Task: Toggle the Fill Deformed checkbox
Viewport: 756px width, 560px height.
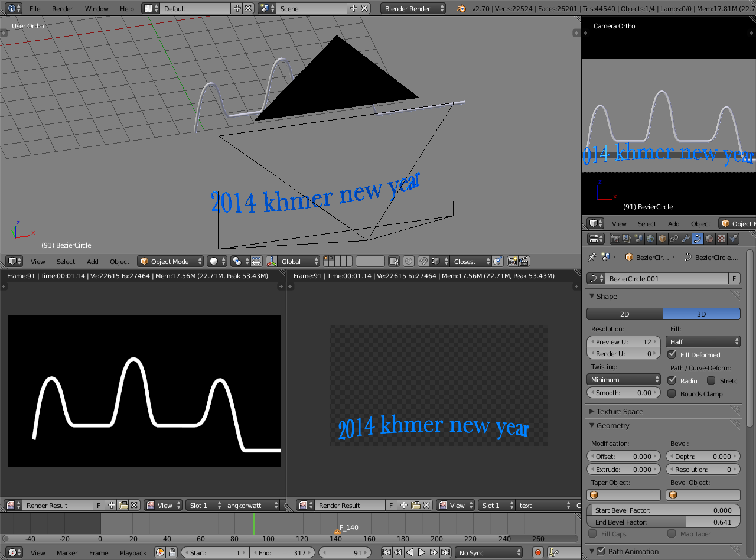Action: [x=672, y=354]
